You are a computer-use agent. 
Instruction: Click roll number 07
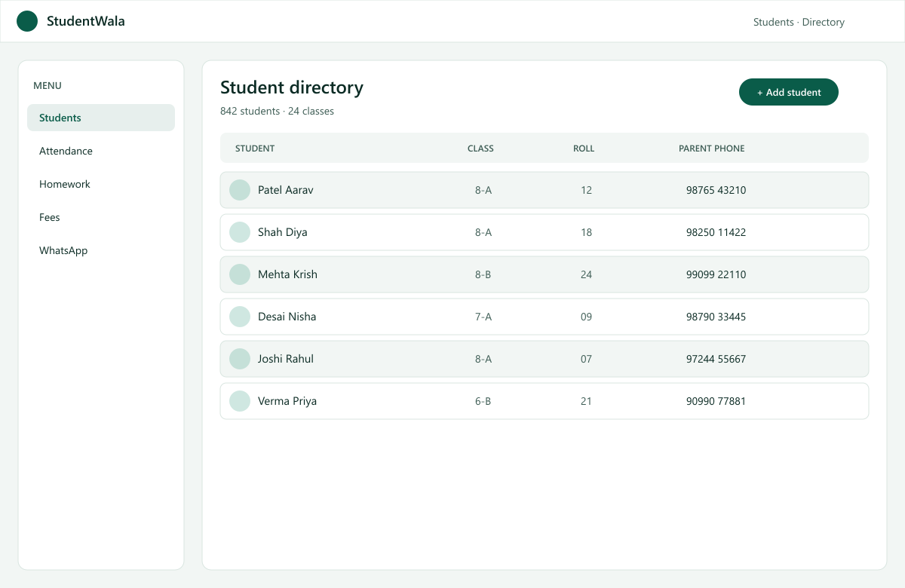click(x=587, y=359)
